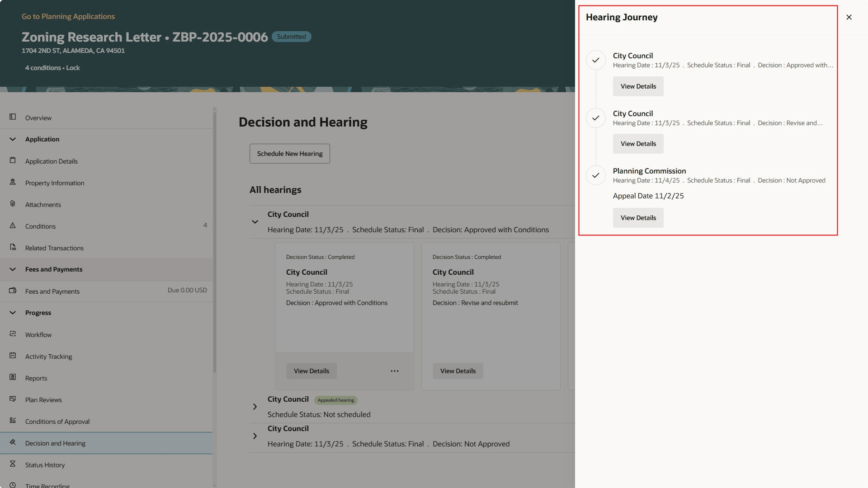Open Conditions of Approval menu item

point(57,422)
